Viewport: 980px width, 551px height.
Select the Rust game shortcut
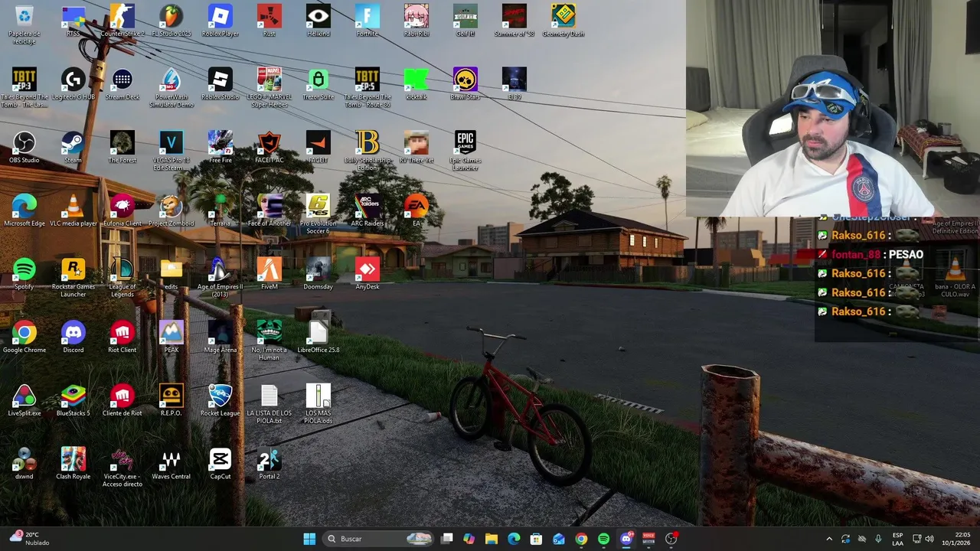pos(269,21)
